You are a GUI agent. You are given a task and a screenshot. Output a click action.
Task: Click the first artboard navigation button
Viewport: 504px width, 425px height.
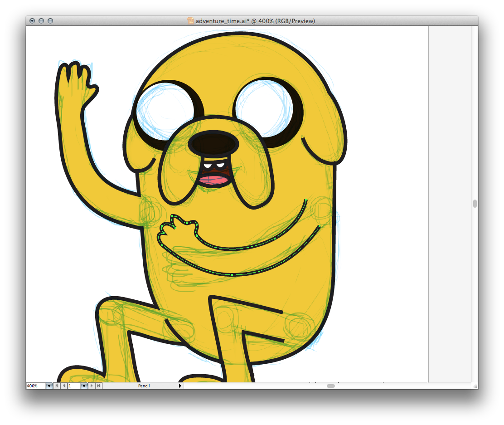click(x=56, y=386)
